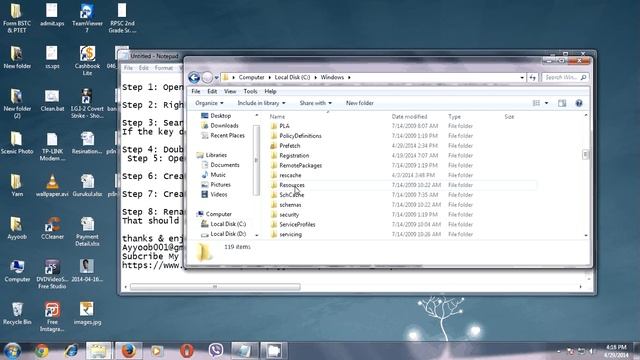Sort by Date modified column header
This screenshot has width=640, height=360.
tap(409, 117)
